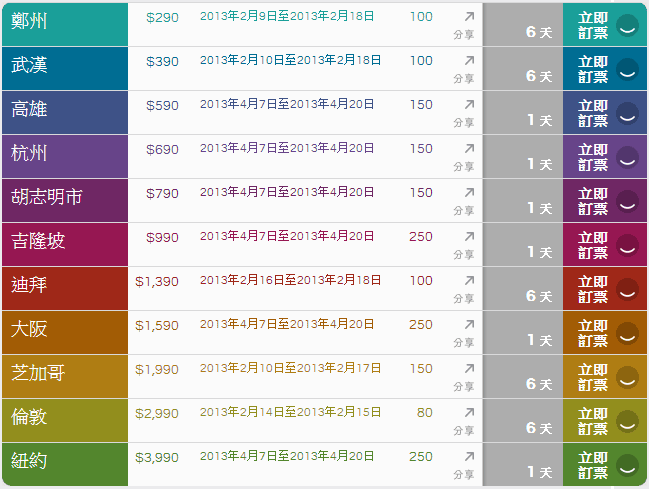
Task: Share the 杭州 $690 fare
Action: (468, 149)
